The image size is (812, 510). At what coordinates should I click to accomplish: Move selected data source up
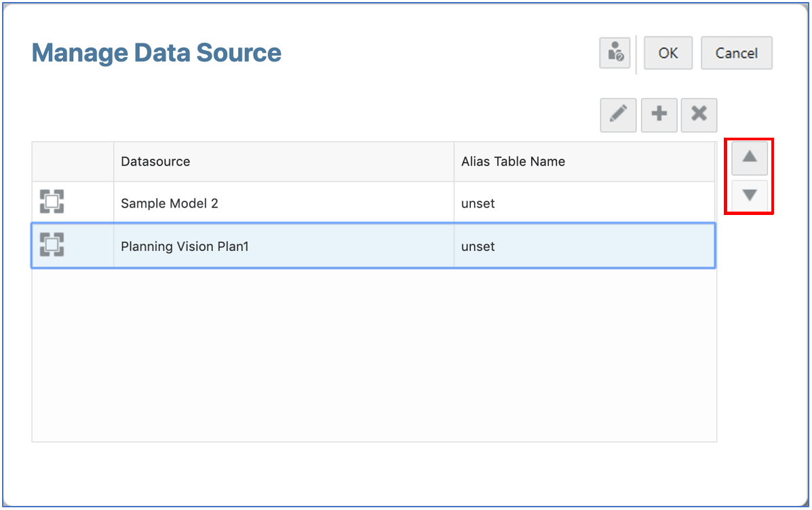tap(749, 157)
